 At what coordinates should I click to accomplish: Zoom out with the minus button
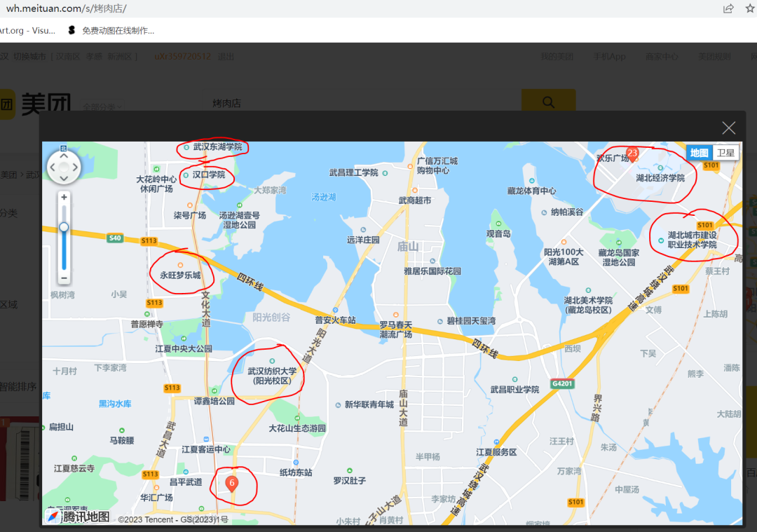[x=64, y=278]
